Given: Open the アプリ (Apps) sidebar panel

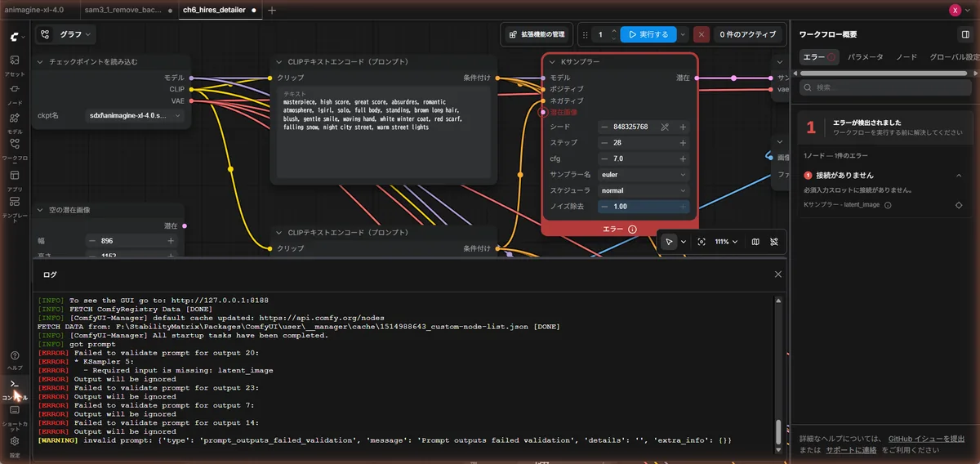Looking at the screenshot, I should click(15, 180).
